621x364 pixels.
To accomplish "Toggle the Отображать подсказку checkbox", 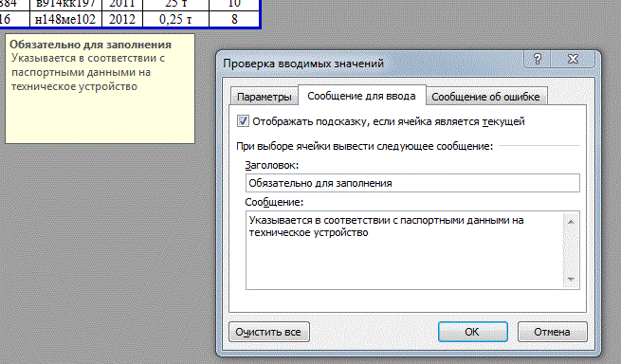I will tap(243, 120).
